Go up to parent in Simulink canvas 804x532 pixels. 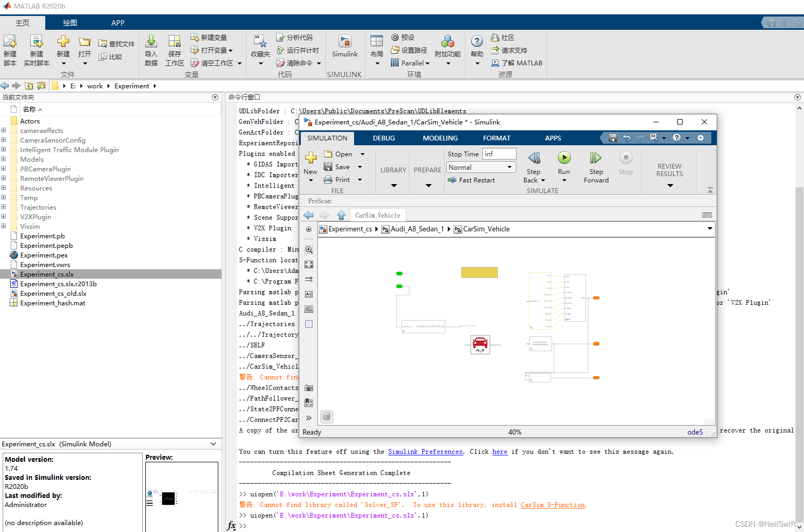(x=341, y=215)
